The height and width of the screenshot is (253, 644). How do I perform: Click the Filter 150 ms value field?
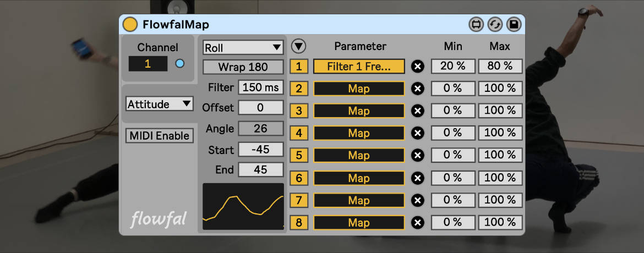pyautogui.click(x=261, y=87)
